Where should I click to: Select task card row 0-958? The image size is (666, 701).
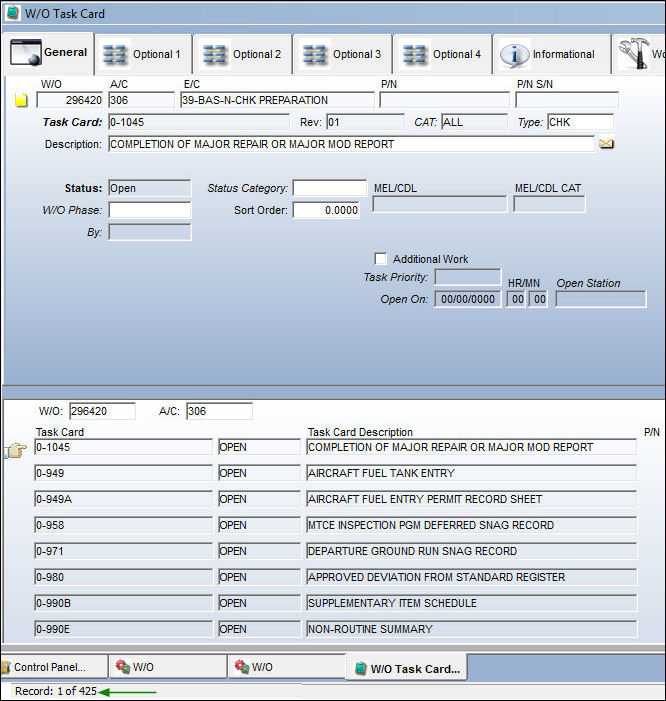click(123, 525)
